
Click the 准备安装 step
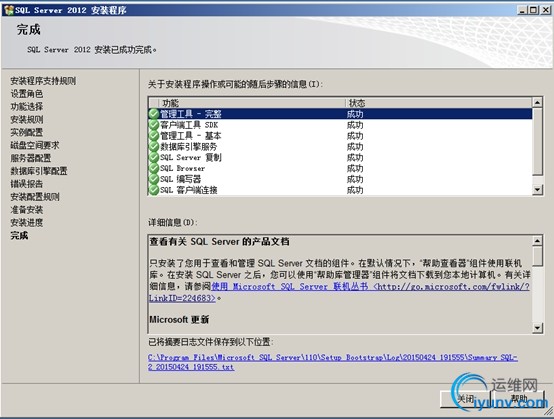[27, 210]
